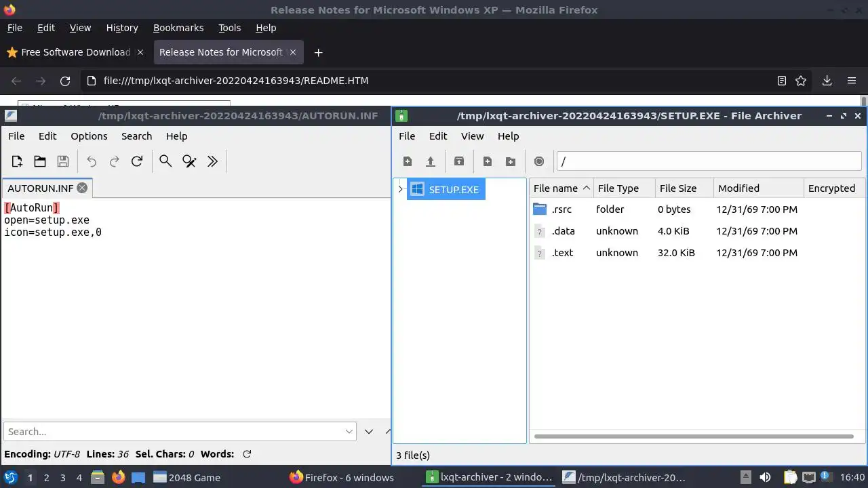The image size is (868, 488).
Task: Switch to Free Software Download tab
Action: click(x=75, y=52)
